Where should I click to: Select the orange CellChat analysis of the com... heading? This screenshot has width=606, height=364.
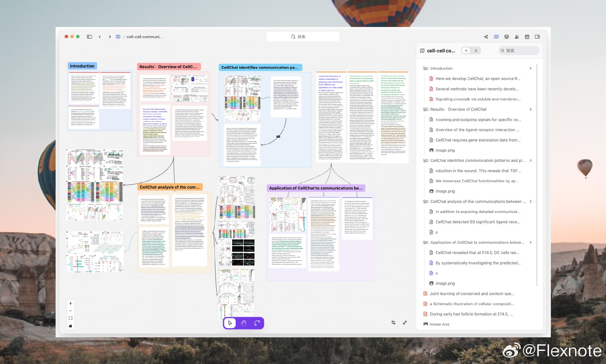[x=170, y=187]
